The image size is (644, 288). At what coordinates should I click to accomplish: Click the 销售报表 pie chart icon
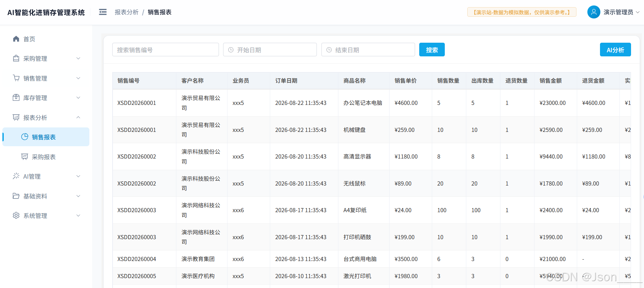click(25, 137)
